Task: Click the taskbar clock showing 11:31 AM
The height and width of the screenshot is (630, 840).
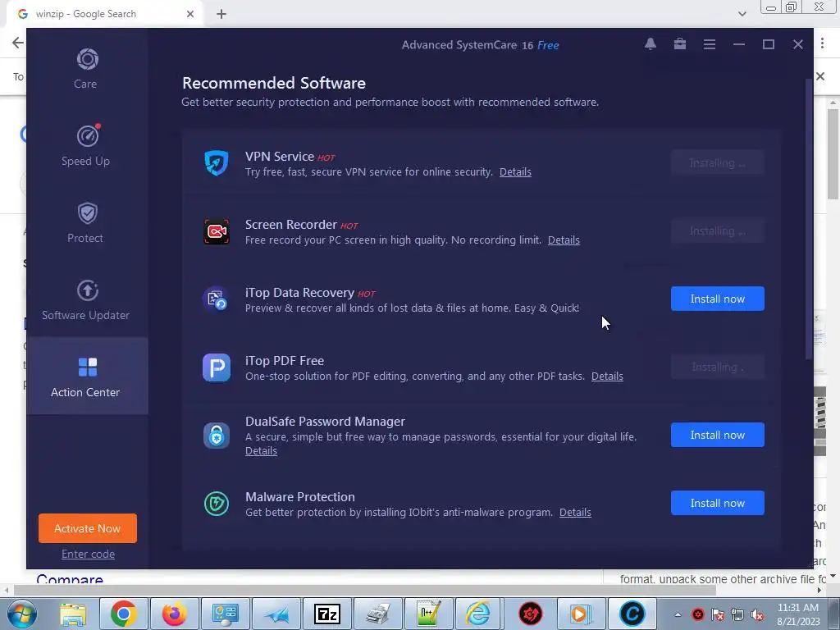Action: [798, 614]
